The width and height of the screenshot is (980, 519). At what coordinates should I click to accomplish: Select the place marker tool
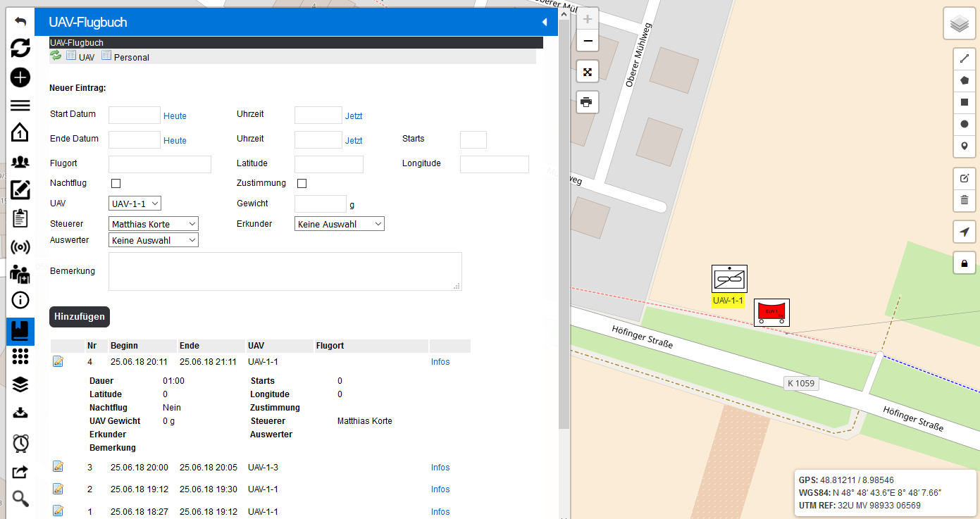click(x=964, y=146)
